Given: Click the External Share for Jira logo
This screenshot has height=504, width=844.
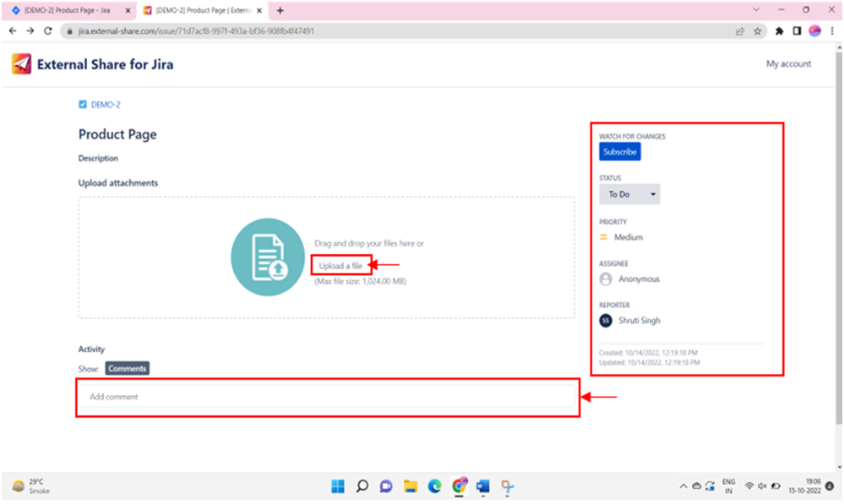Looking at the screenshot, I should 21,64.
